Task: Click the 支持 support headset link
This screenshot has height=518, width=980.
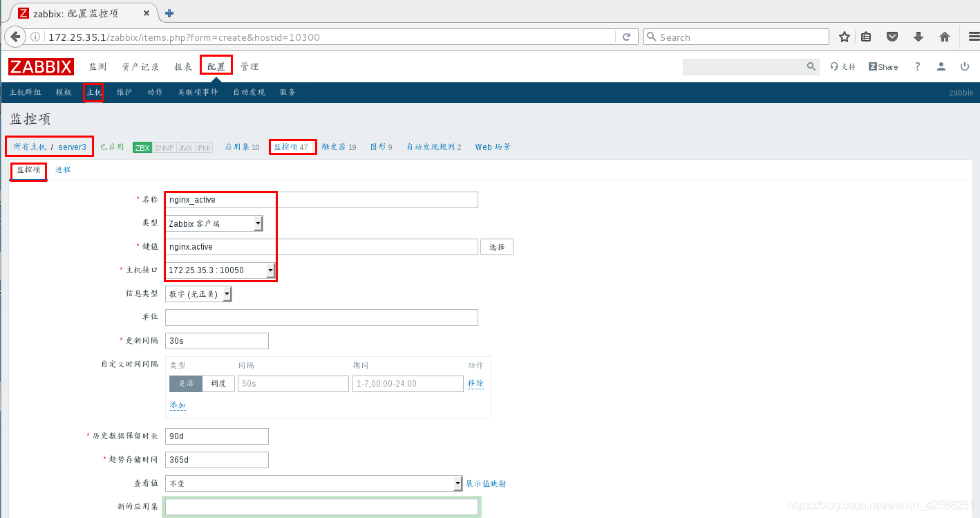Action: click(x=842, y=66)
